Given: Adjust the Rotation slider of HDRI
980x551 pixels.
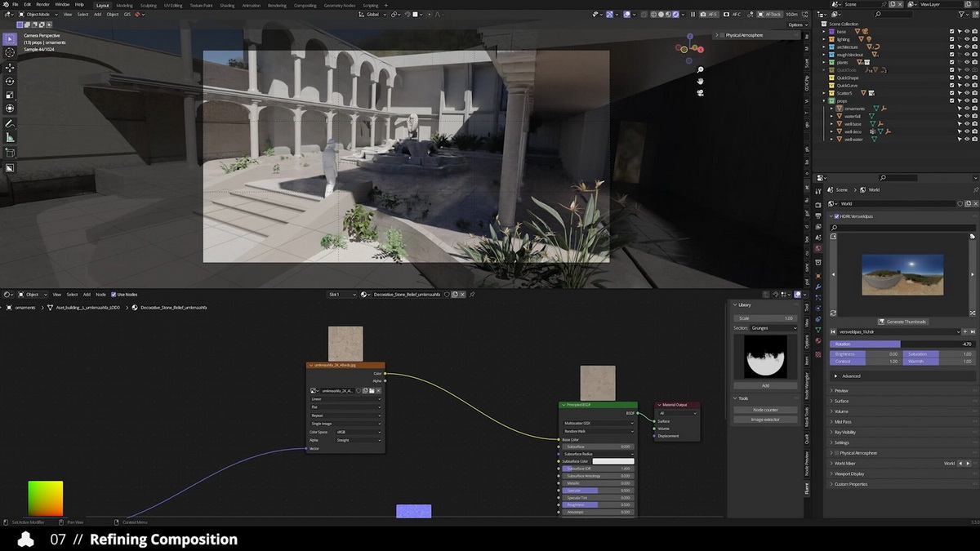Looking at the screenshot, I should point(902,344).
